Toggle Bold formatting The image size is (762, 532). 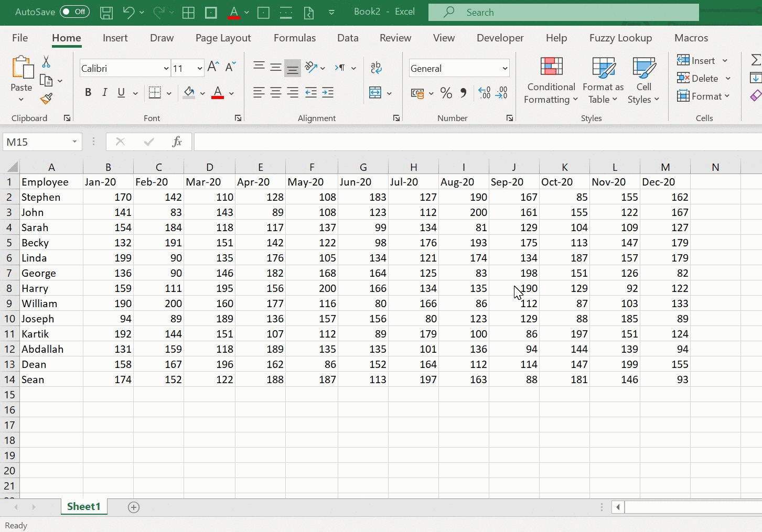tap(88, 93)
